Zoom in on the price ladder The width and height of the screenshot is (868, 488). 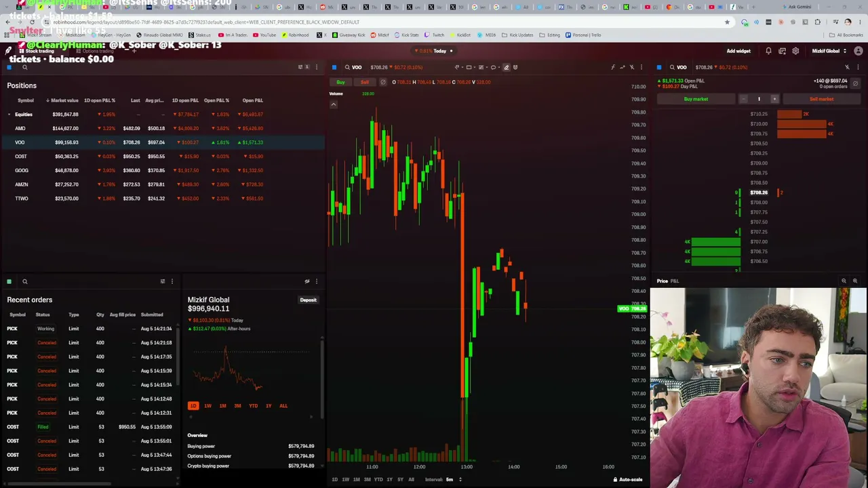(x=854, y=281)
